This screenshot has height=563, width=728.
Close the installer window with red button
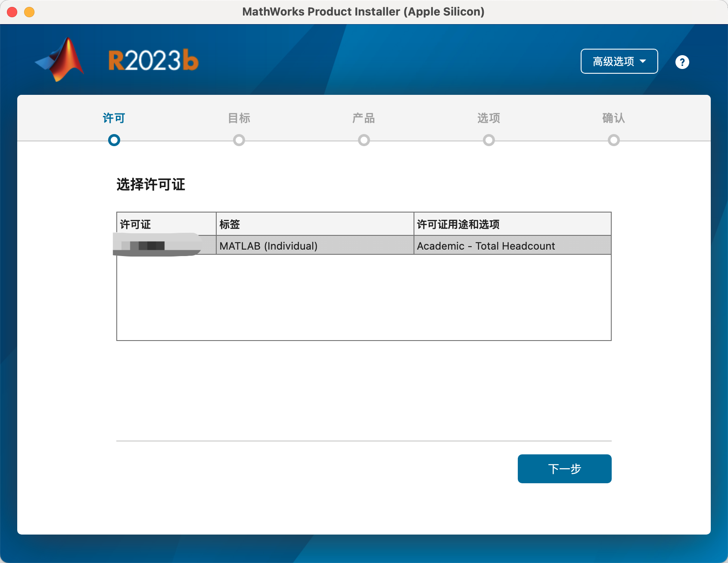click(12, 12)
